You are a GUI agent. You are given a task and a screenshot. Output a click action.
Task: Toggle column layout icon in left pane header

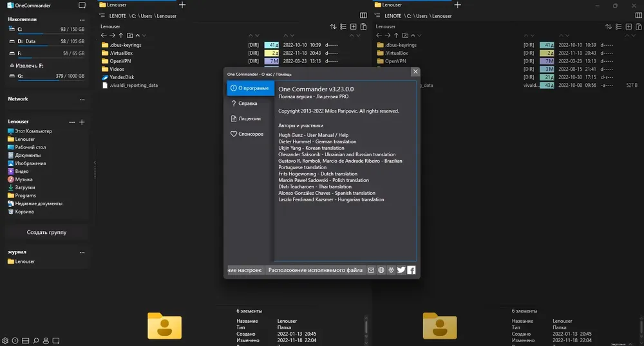pos(363,15)
